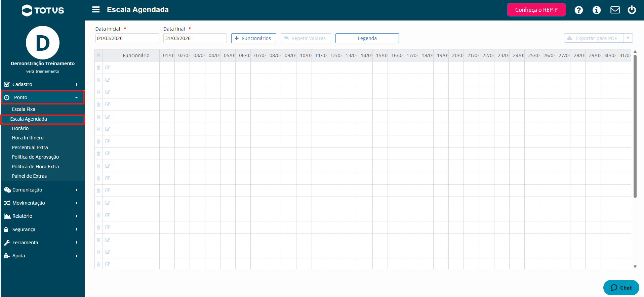Click the scrollbar down arrow
This screenshot has height=297, width=644.
[635, 266]
